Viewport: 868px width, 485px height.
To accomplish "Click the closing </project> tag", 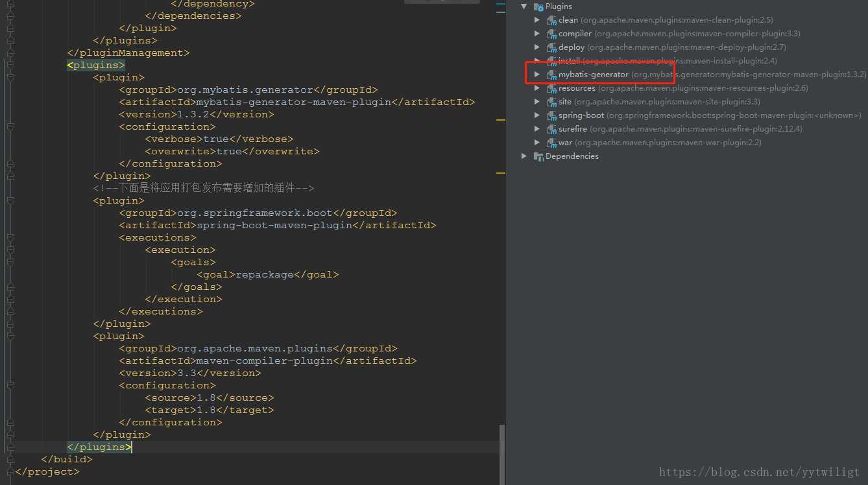I will click(47, 471).
